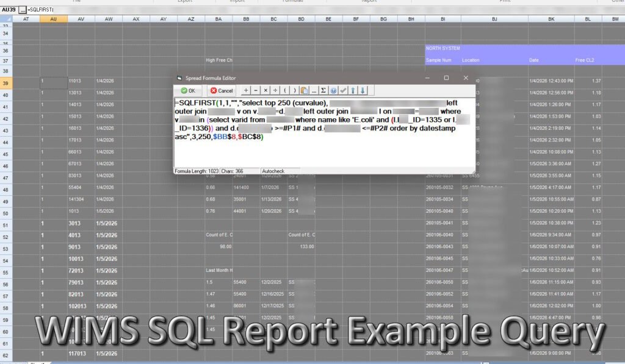Click the addition operator icon
The image size is (625, 364).
click(x=245, y=91)
